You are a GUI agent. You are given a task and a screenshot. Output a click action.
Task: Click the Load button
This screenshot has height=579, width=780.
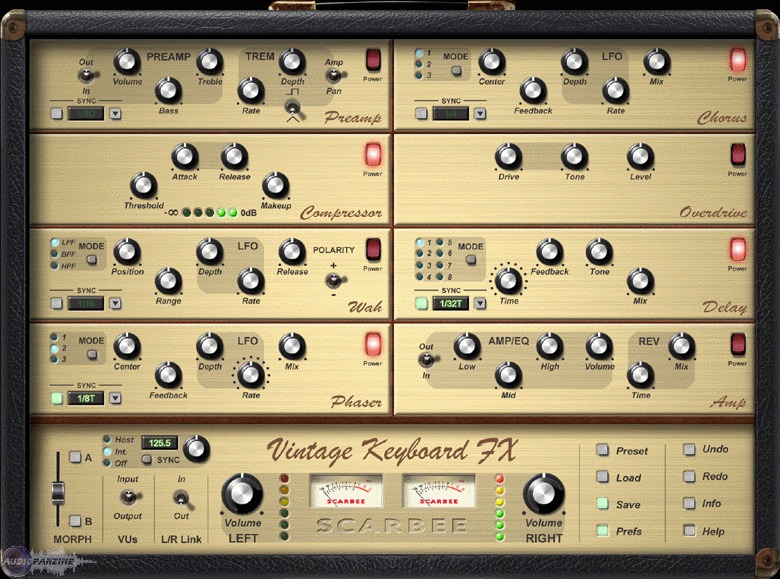tap(602, 477)
